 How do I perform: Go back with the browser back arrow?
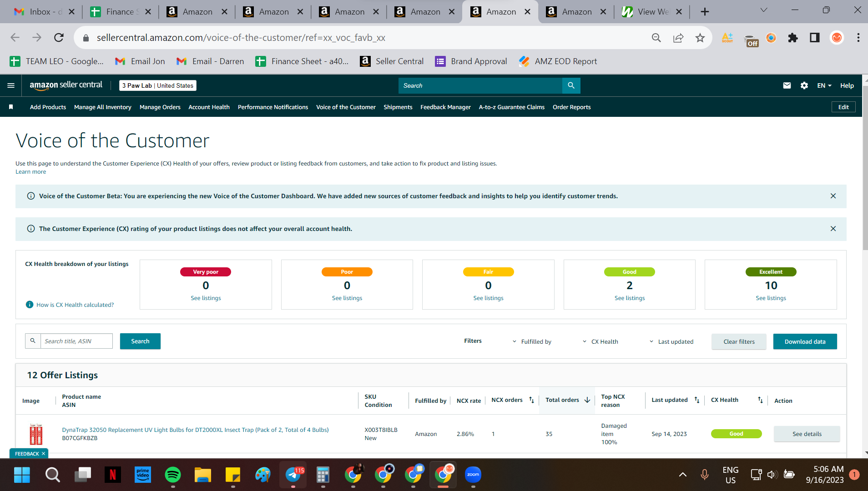point(15,38)
